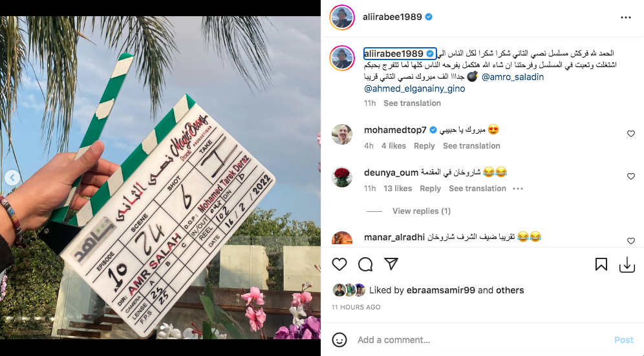Like deunya_oum's comment
The height and width of the screenshot is (356, 644).
[631, 176]
